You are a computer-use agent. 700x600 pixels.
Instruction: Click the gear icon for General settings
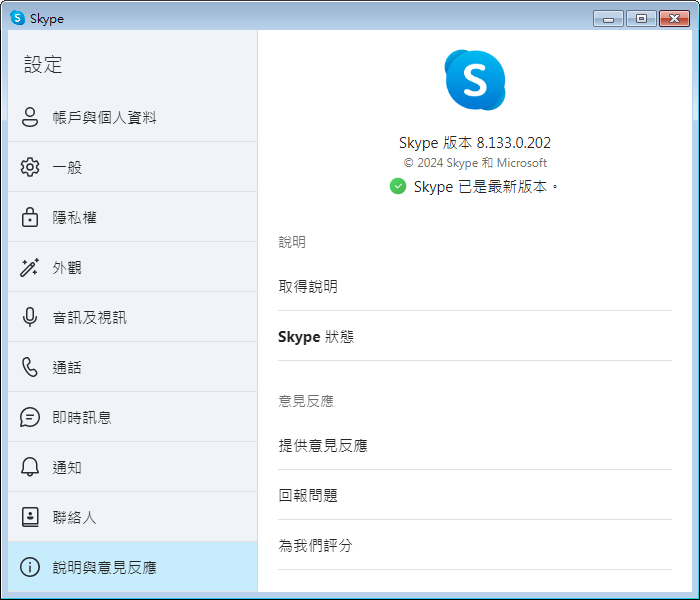point(30,167)
